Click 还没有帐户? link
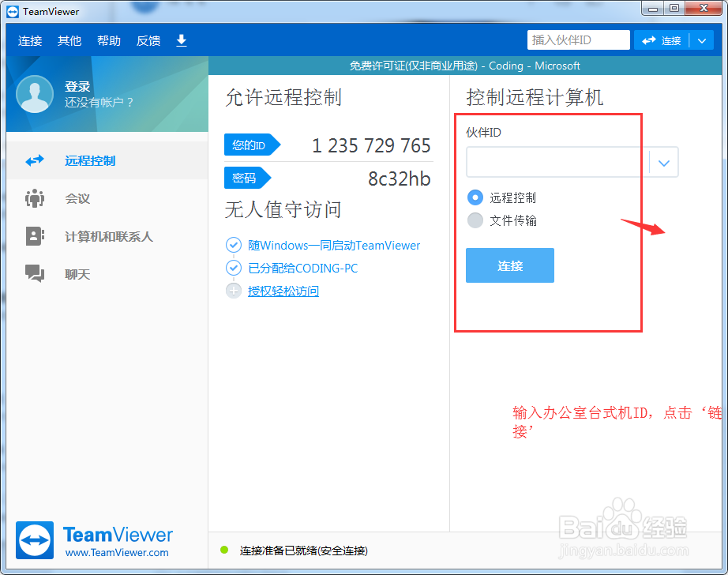 (x=99, y=102)
